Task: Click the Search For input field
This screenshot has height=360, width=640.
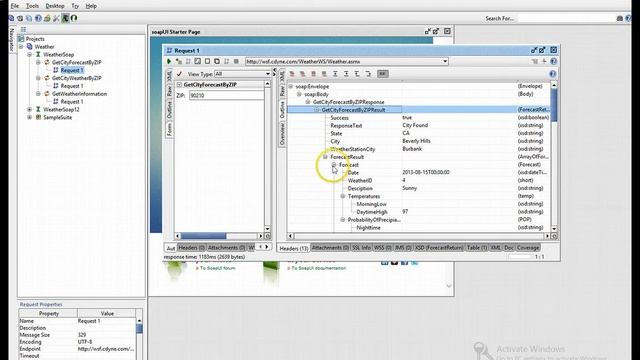Action: [x=567, y=18]
